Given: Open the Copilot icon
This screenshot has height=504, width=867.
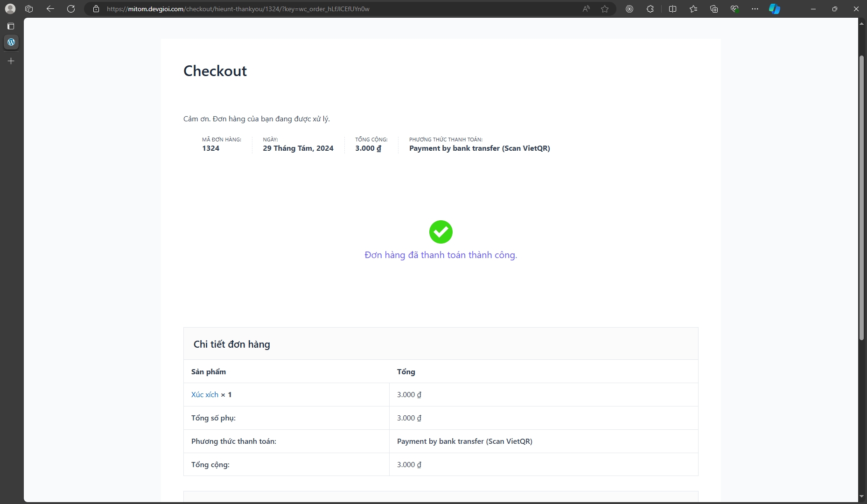Looking at the screenshot, I should (x=775, y=9).
